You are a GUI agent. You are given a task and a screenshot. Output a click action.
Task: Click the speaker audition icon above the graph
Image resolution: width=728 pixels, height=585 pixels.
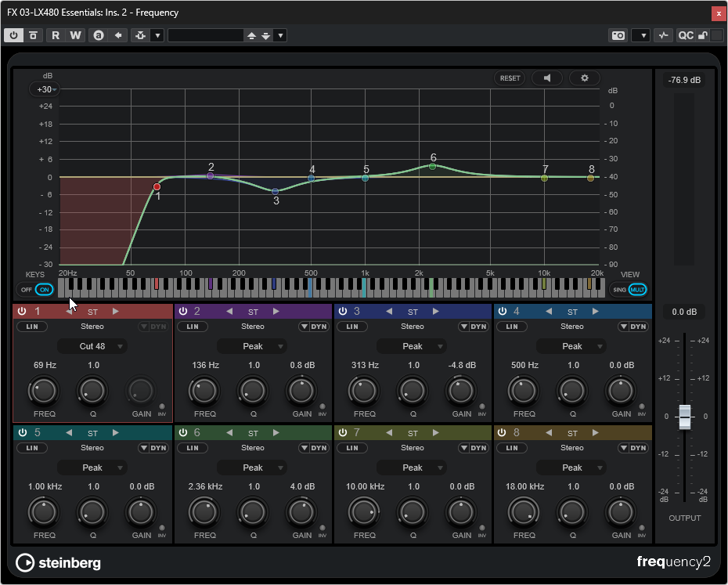point(547,78)
